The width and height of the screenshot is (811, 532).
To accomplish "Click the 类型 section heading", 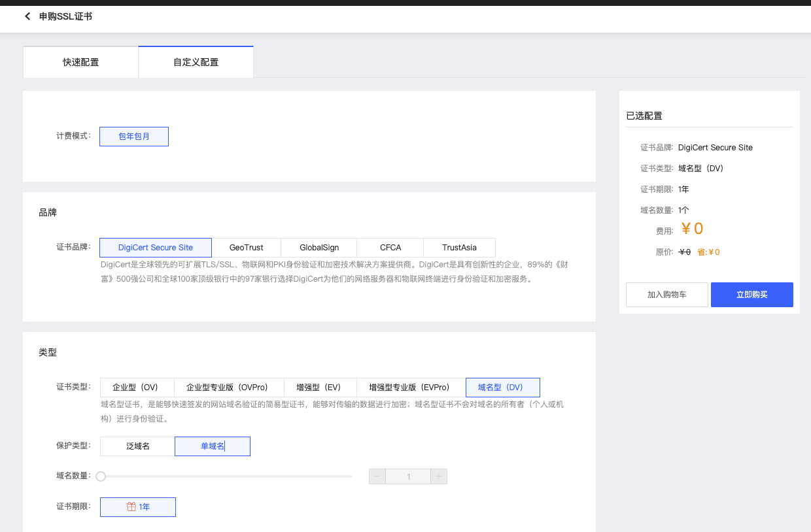I will (x=48, y=352).
